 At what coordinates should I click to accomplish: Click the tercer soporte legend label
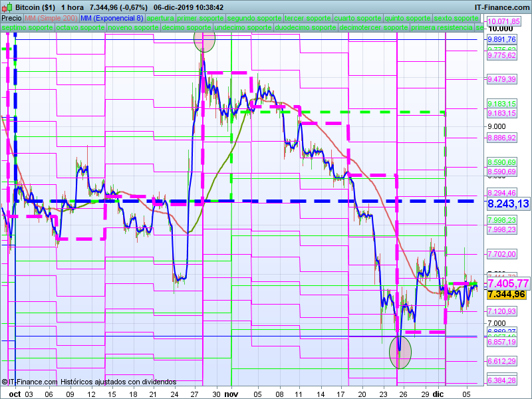307,18
